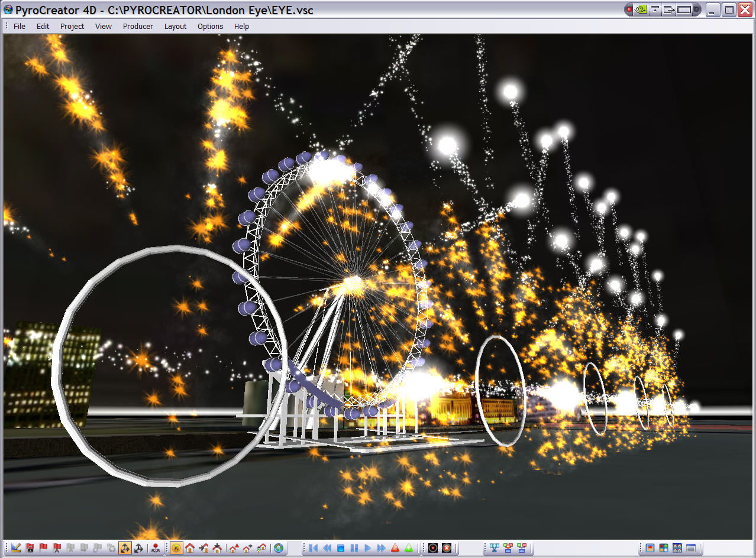Click the blue thumbnails grid icon
Screen dimensions: 756x558
point(677,548)
